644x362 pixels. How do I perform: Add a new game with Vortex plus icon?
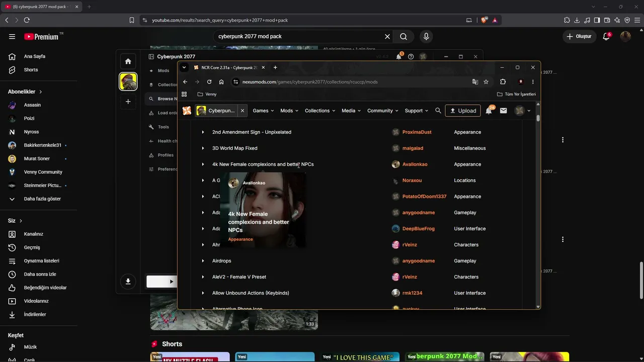[x=128, y=102]
